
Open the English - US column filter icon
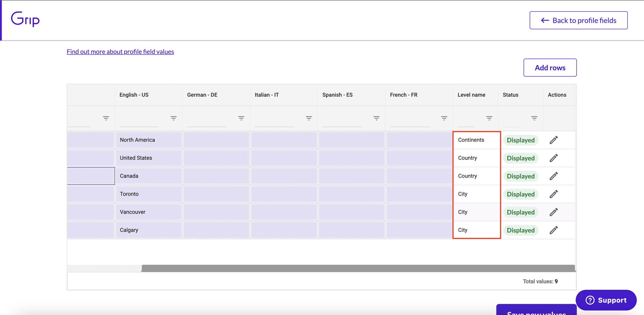click(173, 118)
